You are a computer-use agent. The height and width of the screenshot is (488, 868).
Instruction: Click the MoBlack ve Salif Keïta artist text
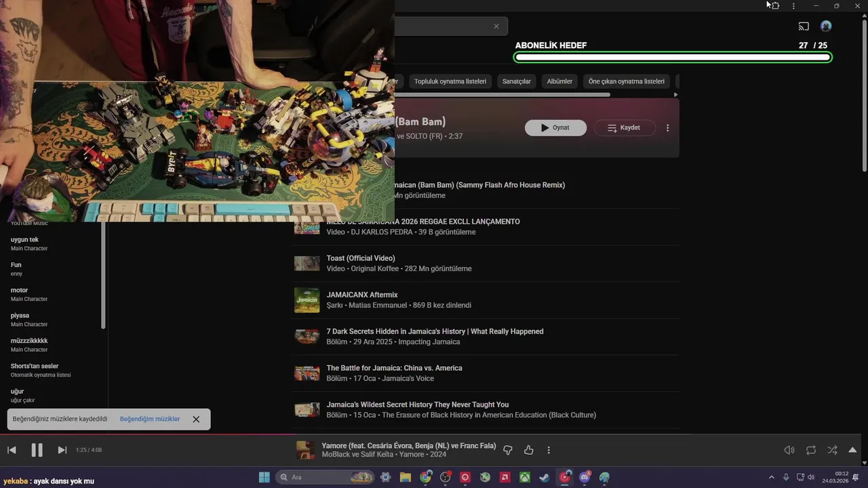[359, 454]
